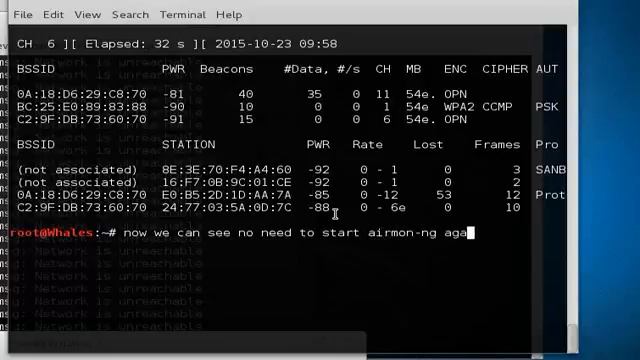The width and height of the screenshot is (640, 360).
Task: Click the Lost column header
Action: coord(428,144)
